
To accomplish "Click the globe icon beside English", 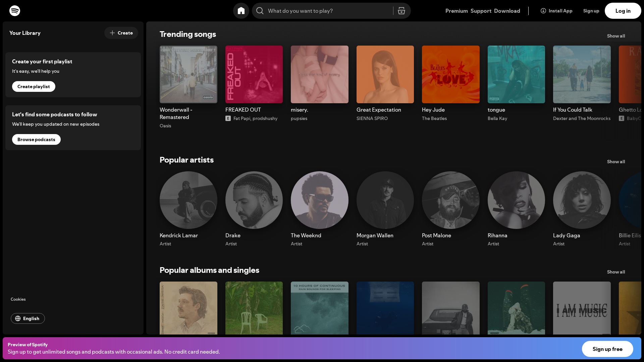I will pyautogui.click(x=18, y=318).
